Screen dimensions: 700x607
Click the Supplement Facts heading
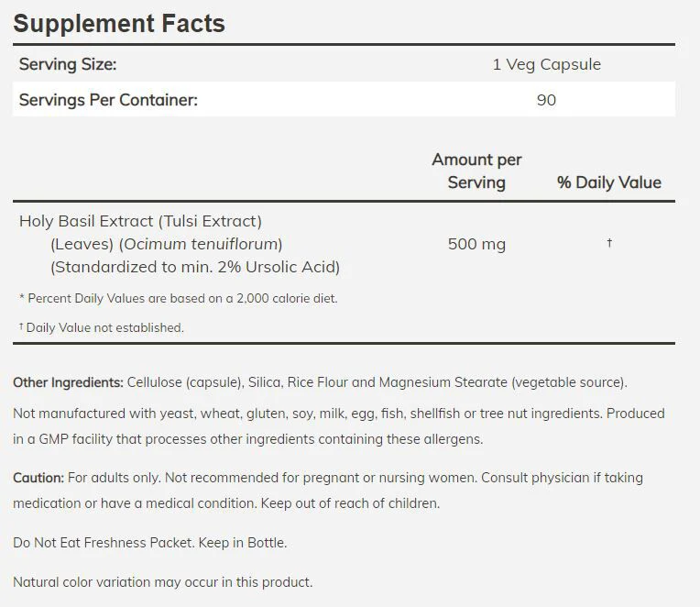point(119,23)
